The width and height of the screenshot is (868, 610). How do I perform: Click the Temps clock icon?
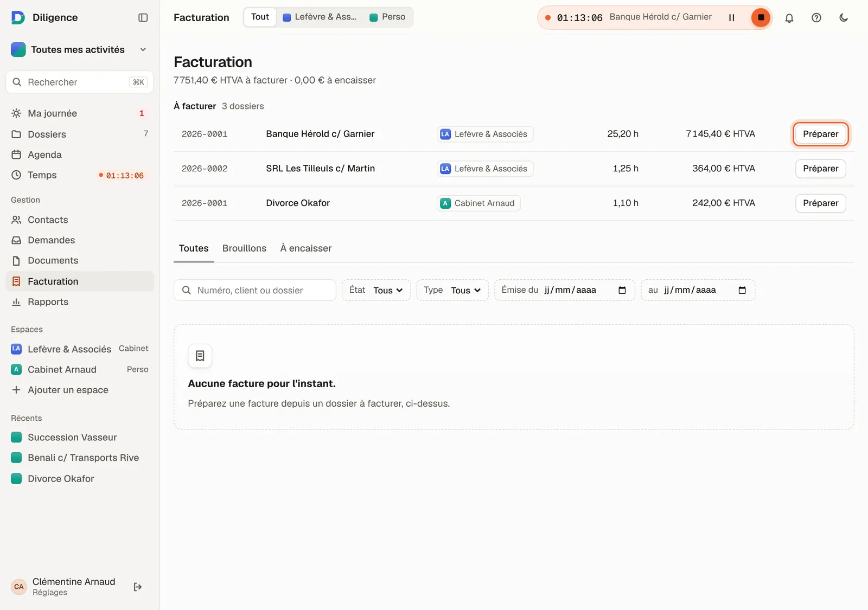(16, 175)
